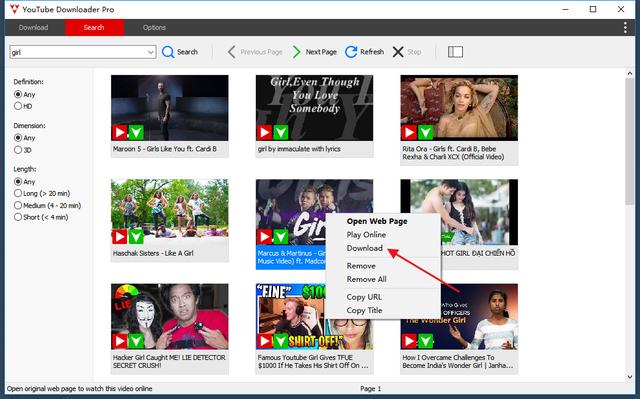The width and height of the screenshot is (640, 399).
Task: Click the results scrollbar down arrow
Action: tap(629, 377)
